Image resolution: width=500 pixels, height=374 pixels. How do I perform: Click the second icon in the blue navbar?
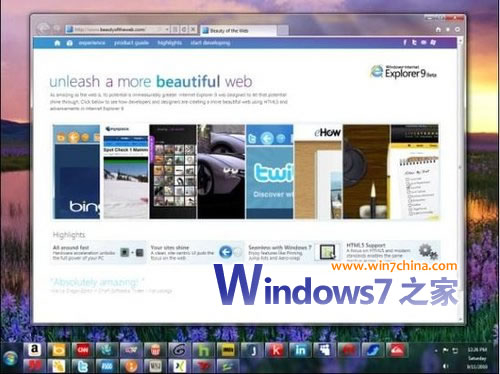pos(69,43)
